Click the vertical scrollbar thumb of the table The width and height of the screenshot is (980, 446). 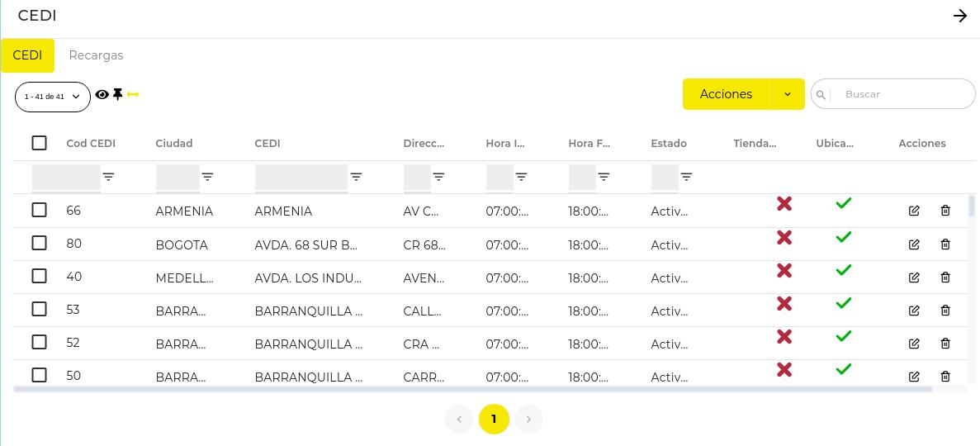(x=971, y=206)
